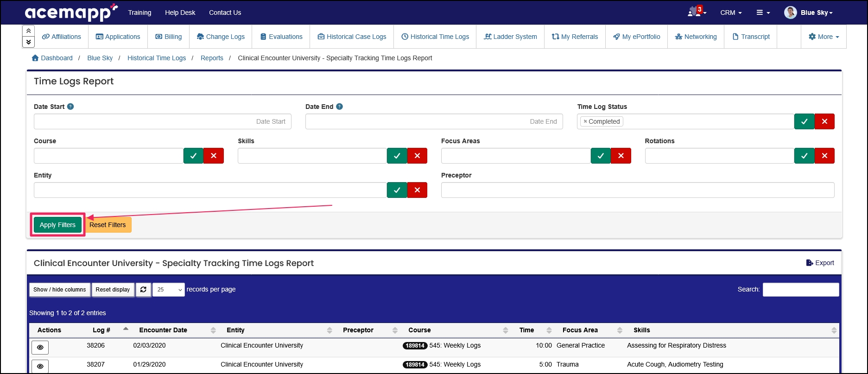Image resolution: width=868 pixels, height=374 pixels.
Task: Focus the Date Start input field
Action: pos(163,121)
